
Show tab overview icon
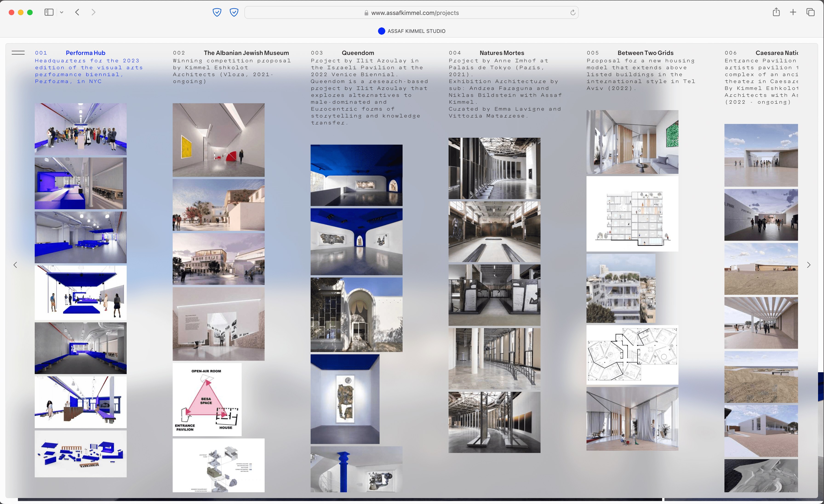[x=810, y=12]
